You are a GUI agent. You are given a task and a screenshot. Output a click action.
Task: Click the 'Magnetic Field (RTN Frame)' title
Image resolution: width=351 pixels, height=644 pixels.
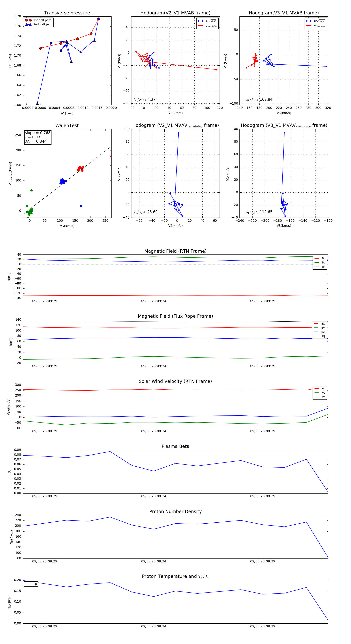(175, 251)
